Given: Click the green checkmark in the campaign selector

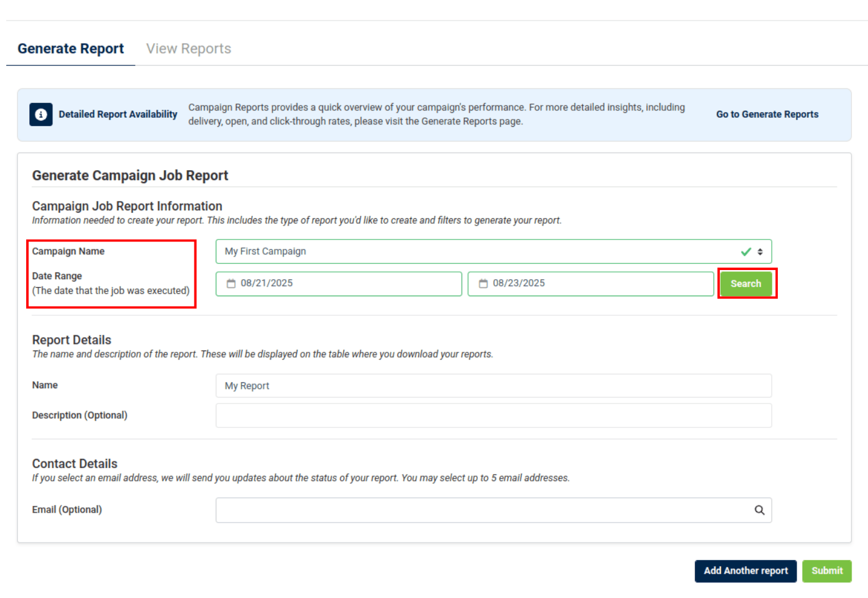Looking at the screenshot, I should click(x=745, y=252).
